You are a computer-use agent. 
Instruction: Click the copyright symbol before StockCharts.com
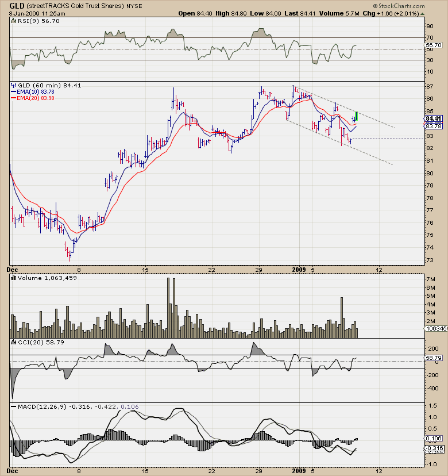point(375,6)
